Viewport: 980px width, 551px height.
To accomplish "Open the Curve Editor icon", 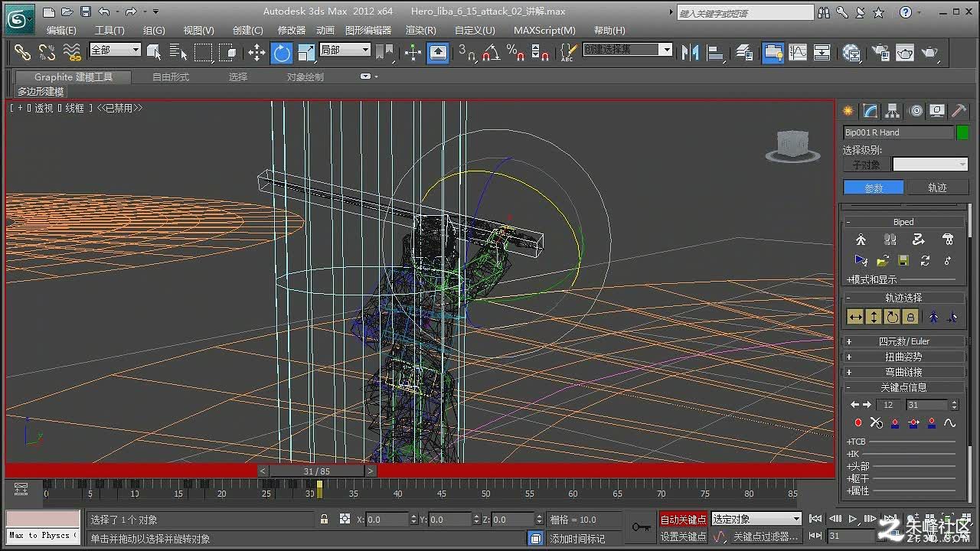I will coord(798,52).
